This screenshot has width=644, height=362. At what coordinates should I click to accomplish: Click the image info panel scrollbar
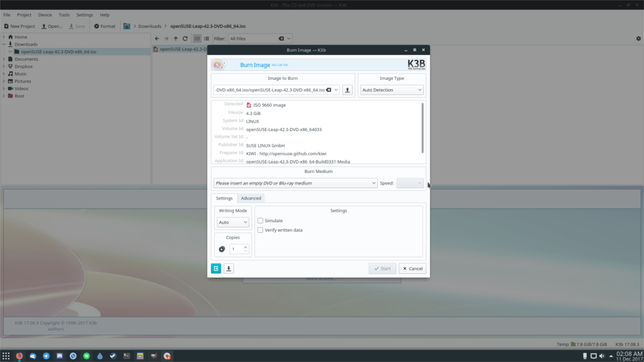pyautogui.click(x=422, y=128)
